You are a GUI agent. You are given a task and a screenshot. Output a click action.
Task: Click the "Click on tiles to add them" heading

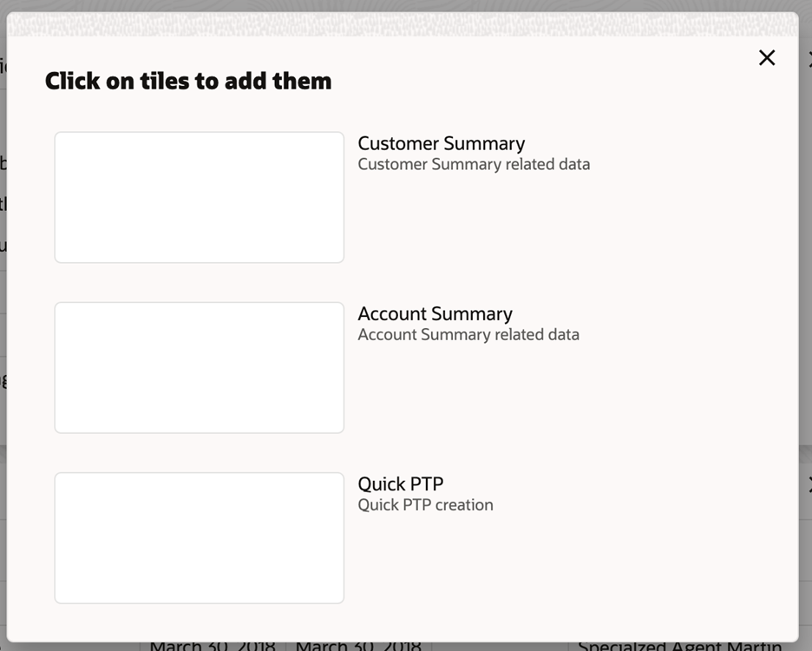coord(188,82)
